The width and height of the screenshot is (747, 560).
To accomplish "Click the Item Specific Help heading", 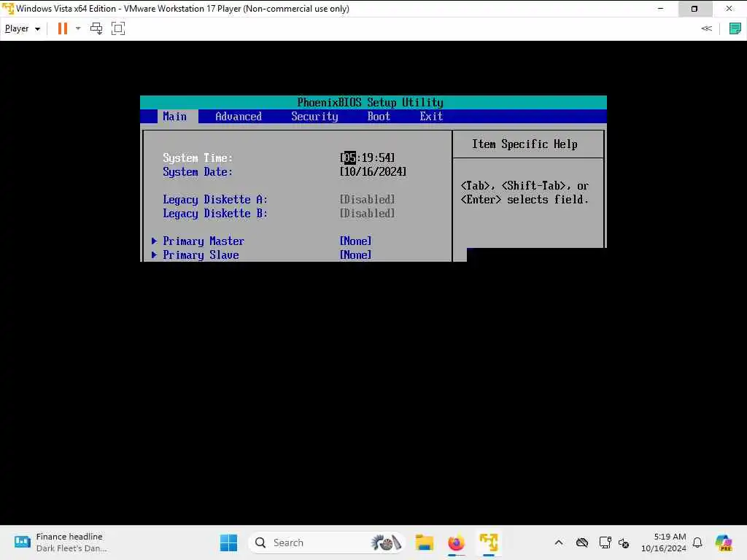I will pos(525,144).
